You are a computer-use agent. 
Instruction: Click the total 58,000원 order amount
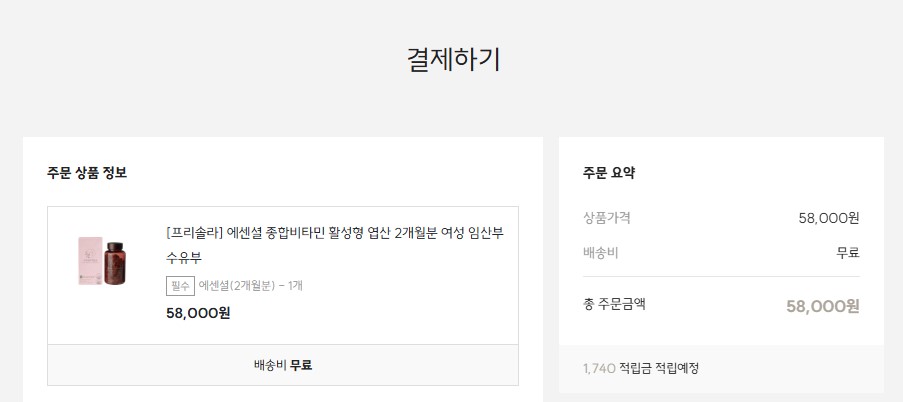822,306
